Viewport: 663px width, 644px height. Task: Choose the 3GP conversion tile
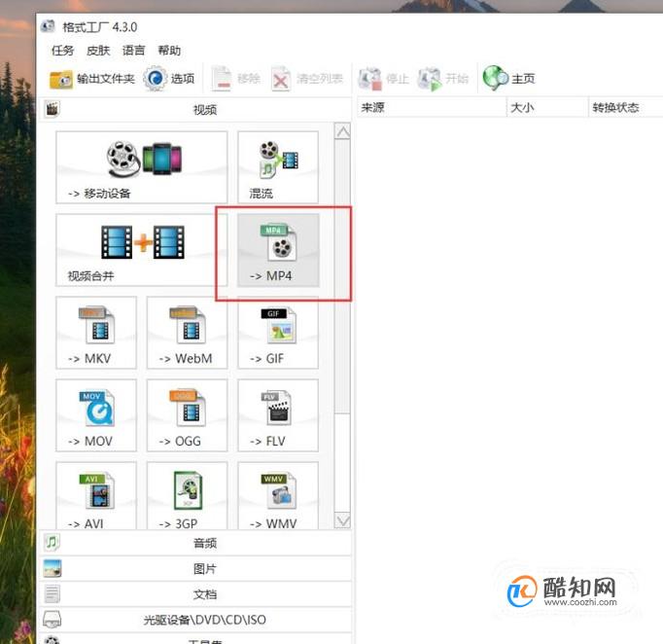pos(187,495)
